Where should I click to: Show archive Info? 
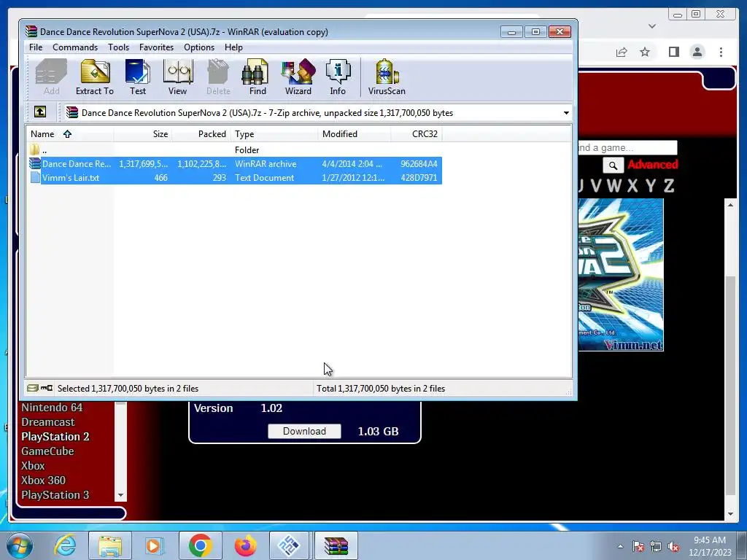338,77
